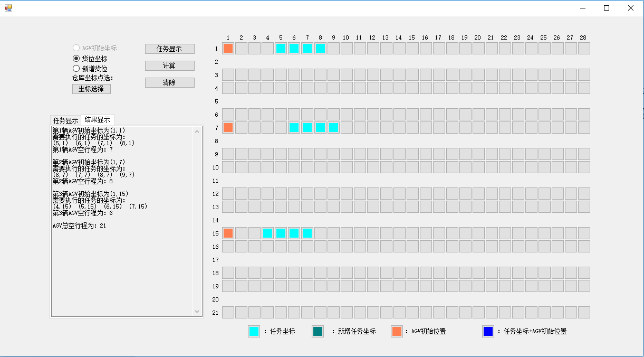The image size is (644, 357).
Task: Click the 计算 button
Action: point(170,65)
